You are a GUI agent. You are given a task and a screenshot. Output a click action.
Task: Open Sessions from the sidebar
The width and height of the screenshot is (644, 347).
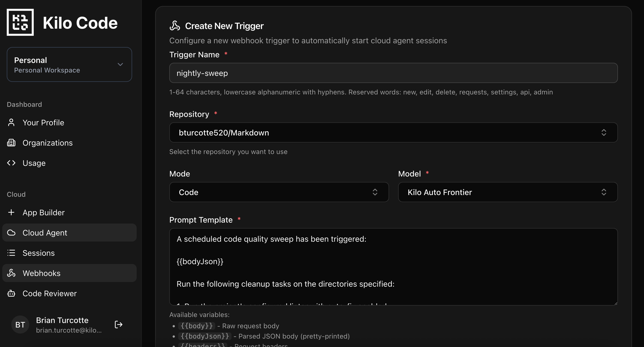coord(38,253)
